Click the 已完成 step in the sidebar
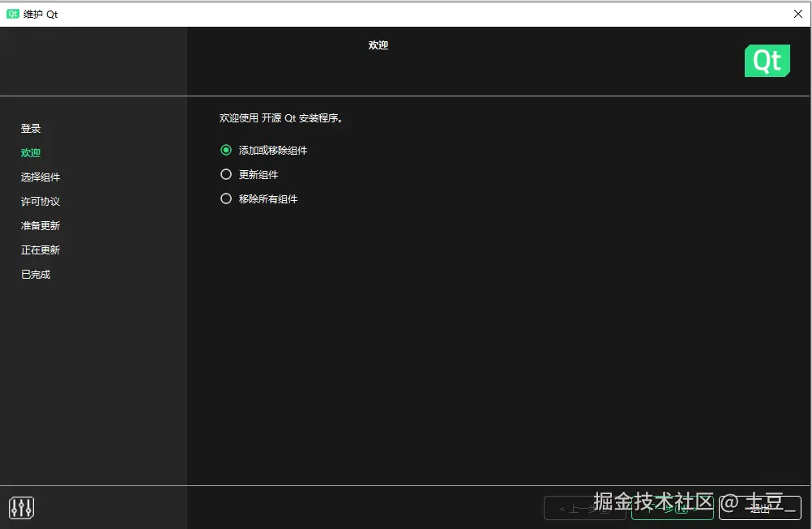Screen dimensions: 812x529 tap(36, 275)
